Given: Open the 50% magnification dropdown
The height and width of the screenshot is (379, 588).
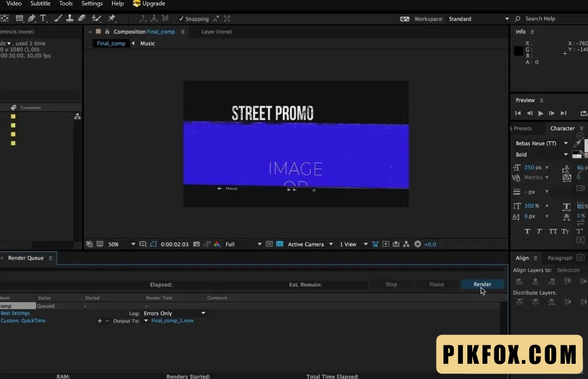Looking at the screenshot, I should tap(121, 244).
